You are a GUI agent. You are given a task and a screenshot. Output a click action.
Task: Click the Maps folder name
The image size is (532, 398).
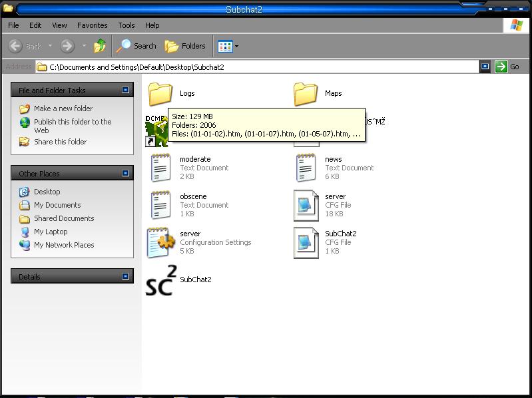334,93
